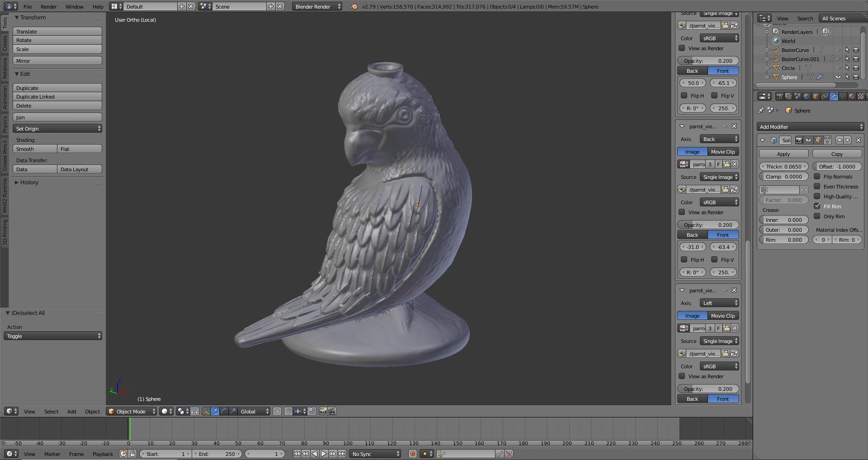Move Solidify modifier down in stack

coord(848,140)
